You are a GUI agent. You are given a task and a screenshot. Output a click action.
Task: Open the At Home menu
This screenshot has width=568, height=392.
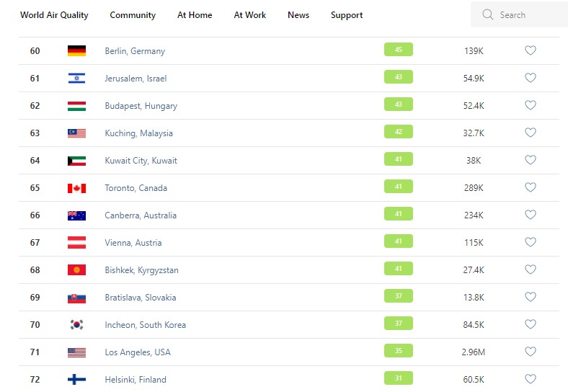coord(195,15)
